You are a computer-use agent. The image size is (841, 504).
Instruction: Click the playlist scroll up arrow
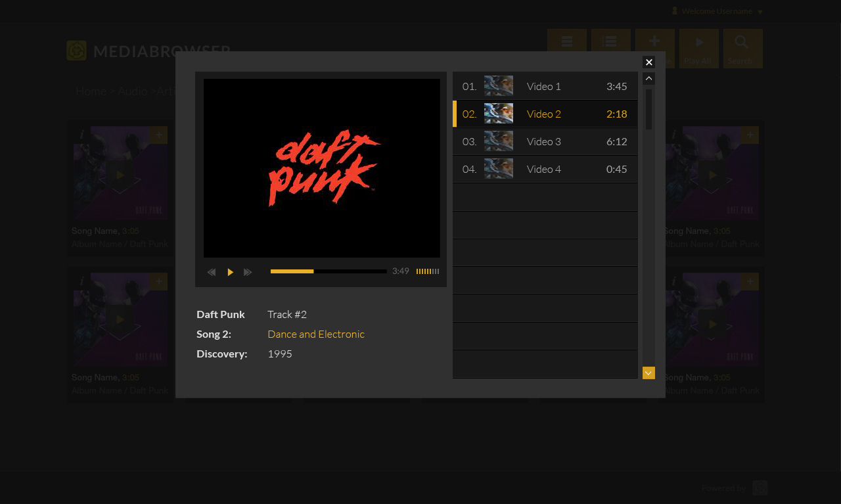[x=648, y=79]
